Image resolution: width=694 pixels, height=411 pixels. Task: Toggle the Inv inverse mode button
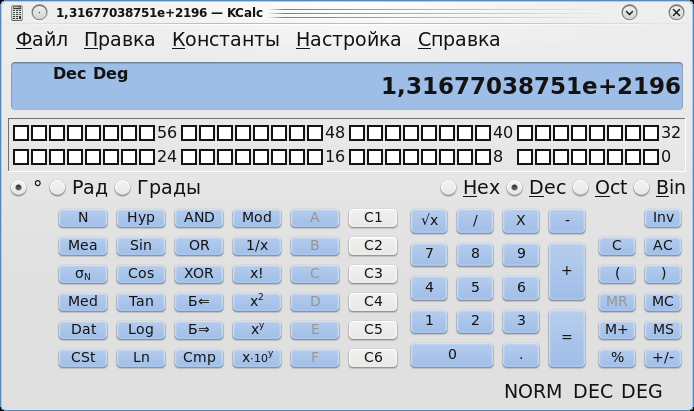pos(663,218)
